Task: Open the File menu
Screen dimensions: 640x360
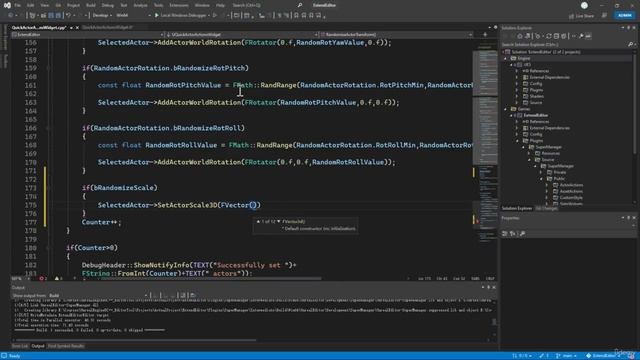Action: pyautogui.click(x=18, y=5)
